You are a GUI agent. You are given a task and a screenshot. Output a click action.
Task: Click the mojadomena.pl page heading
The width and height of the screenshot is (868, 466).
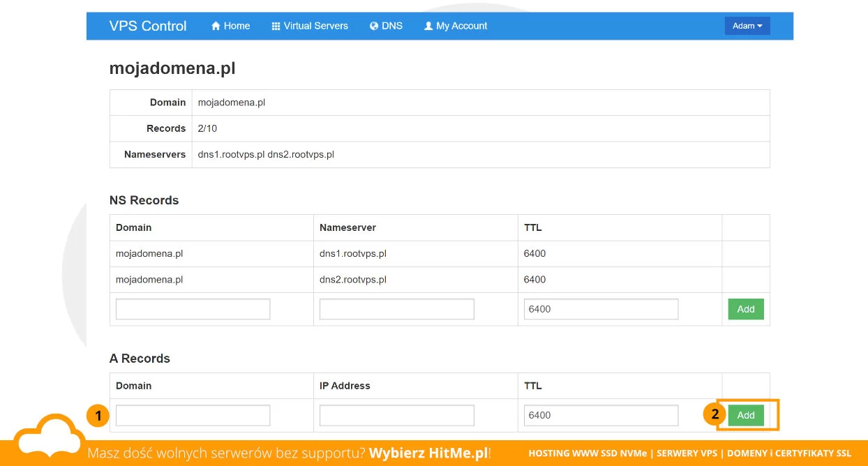coord(172,68)
